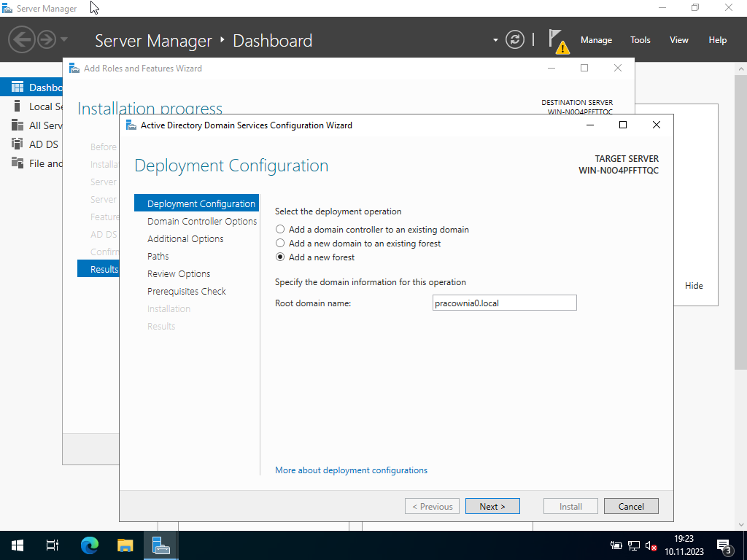
Task: Go to the Deployment Configuration step
Action: [x=197, y=203]
